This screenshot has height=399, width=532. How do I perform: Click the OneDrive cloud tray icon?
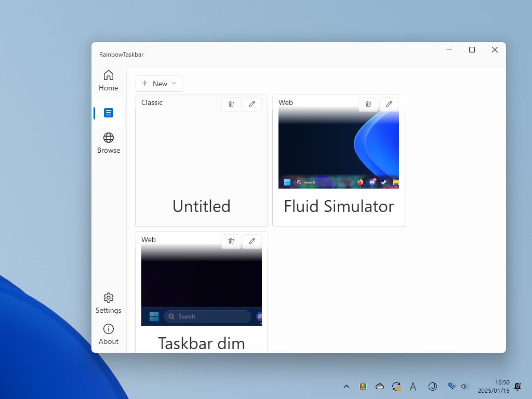click(380, 387)
